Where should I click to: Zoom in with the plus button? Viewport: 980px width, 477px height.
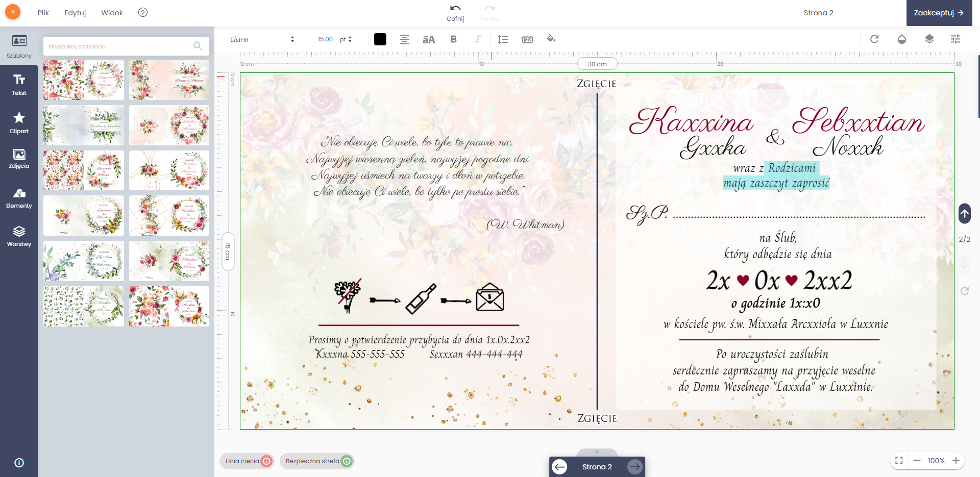point(956,461)
